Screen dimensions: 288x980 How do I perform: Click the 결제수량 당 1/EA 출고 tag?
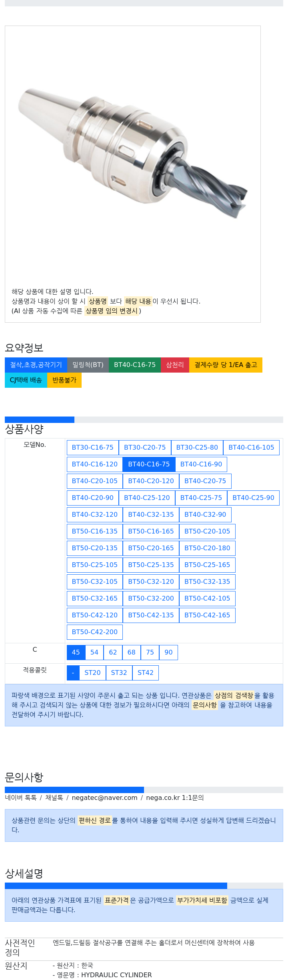point(226,365)
